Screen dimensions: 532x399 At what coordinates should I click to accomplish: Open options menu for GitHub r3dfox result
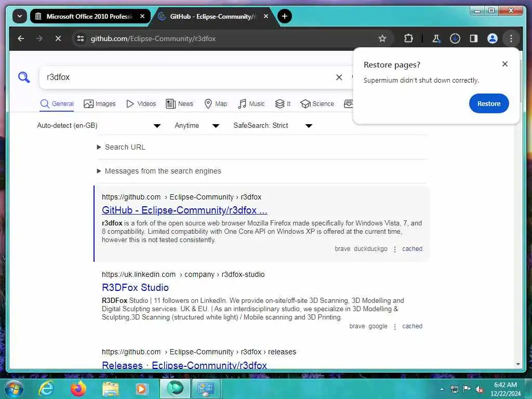[395, 249]
